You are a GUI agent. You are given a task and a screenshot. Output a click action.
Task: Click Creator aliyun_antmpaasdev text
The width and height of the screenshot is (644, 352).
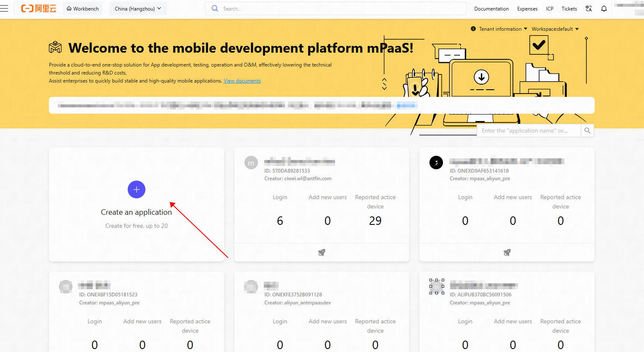click(298, 303)
